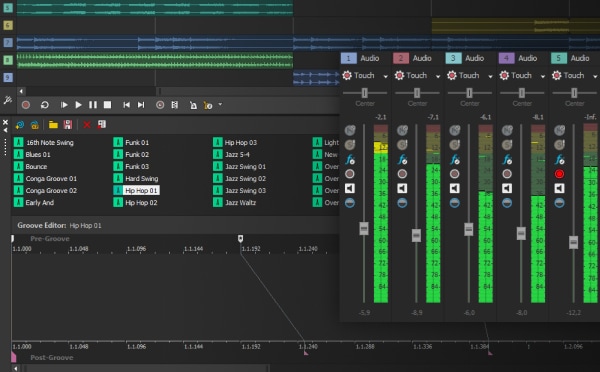Click Play From Start button
600x372 pixels.
tap(64, 105)
